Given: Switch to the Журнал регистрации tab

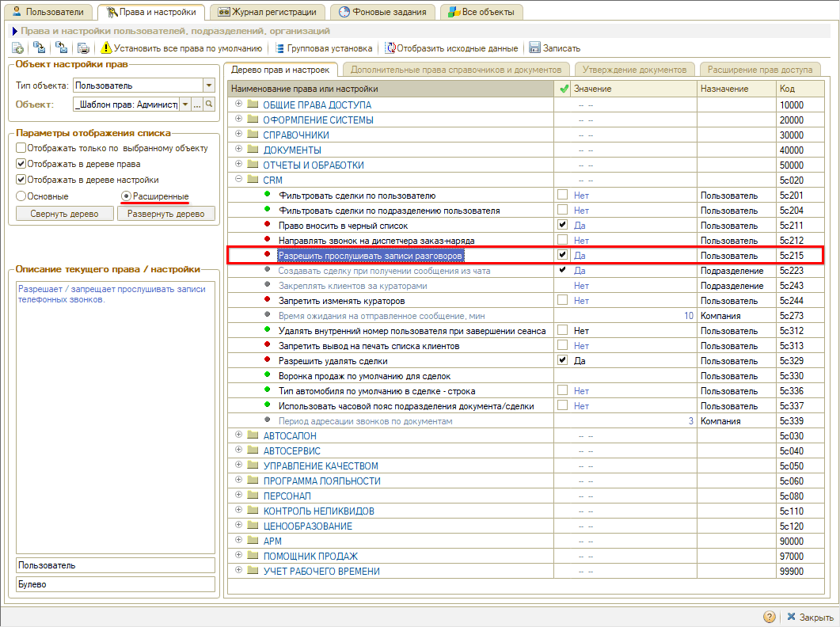Looking at the screenshot, I should coord(267,12).
